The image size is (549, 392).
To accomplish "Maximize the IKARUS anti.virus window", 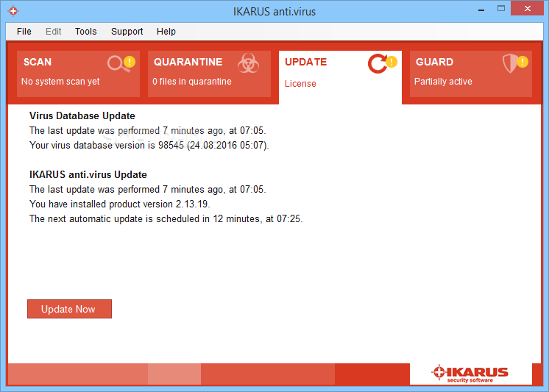I will (501, 9).
